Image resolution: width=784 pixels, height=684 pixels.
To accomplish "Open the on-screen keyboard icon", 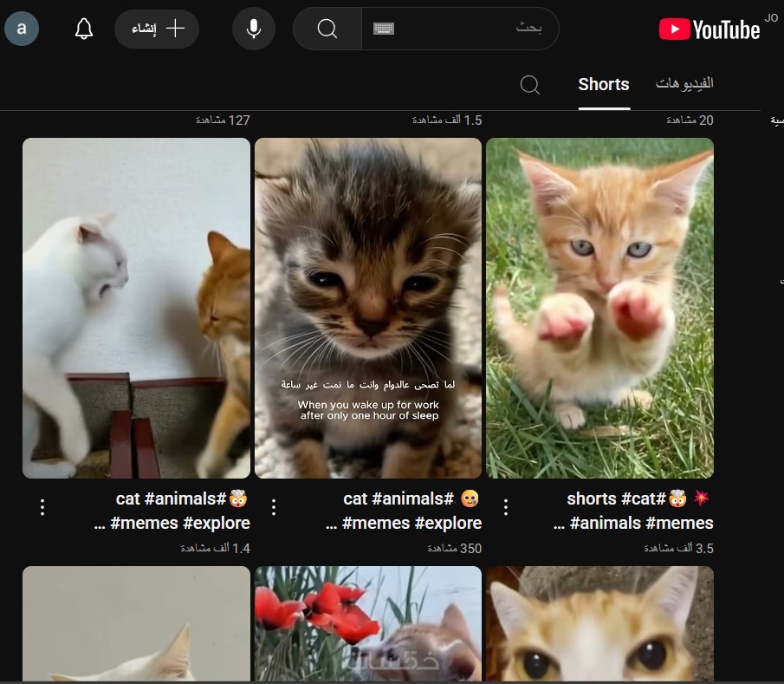I will (x=384, y=29).
